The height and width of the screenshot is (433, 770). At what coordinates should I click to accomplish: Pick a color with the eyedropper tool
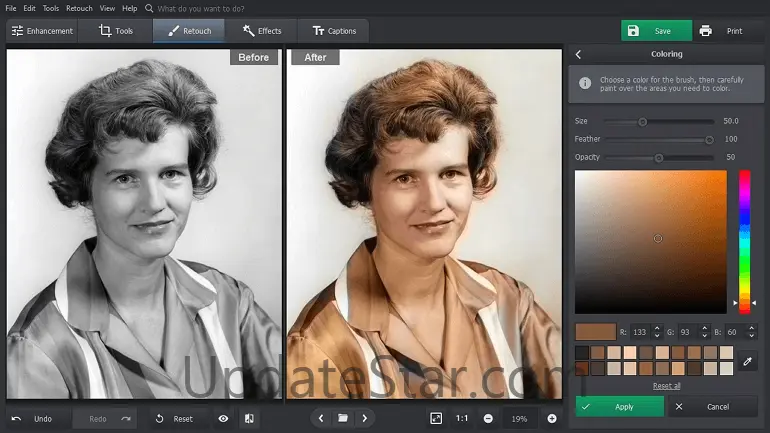(x=747, y=361)
